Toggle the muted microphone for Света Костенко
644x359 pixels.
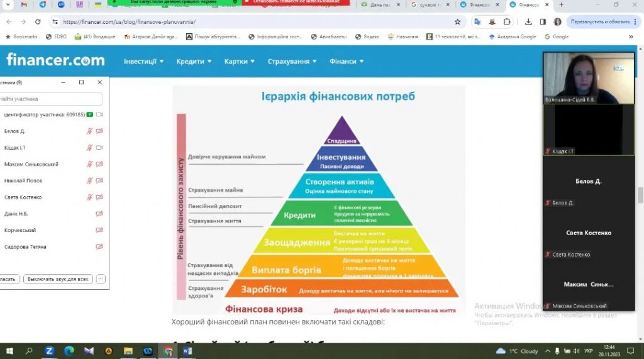[90, 197]
